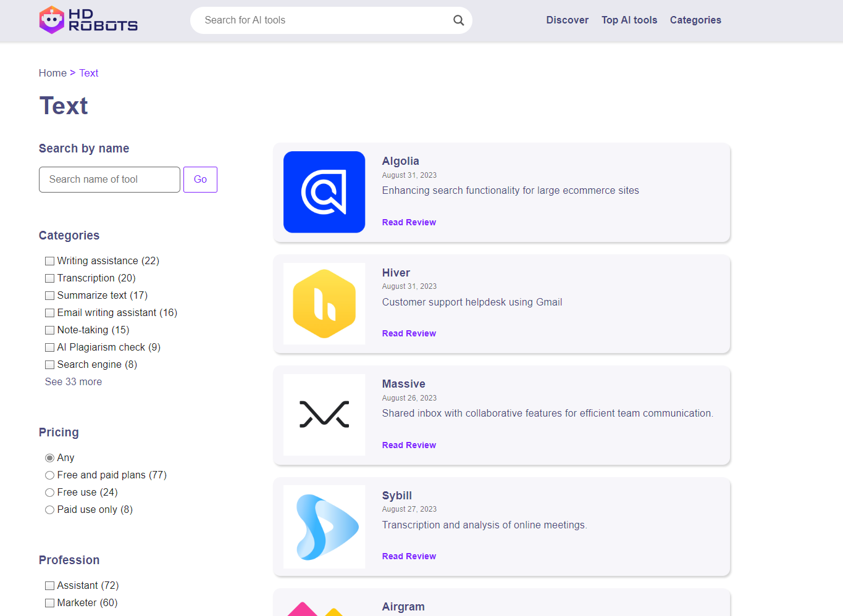
Task: Click Algolia description about ecommerce search
Action: (x=510, y=191)
